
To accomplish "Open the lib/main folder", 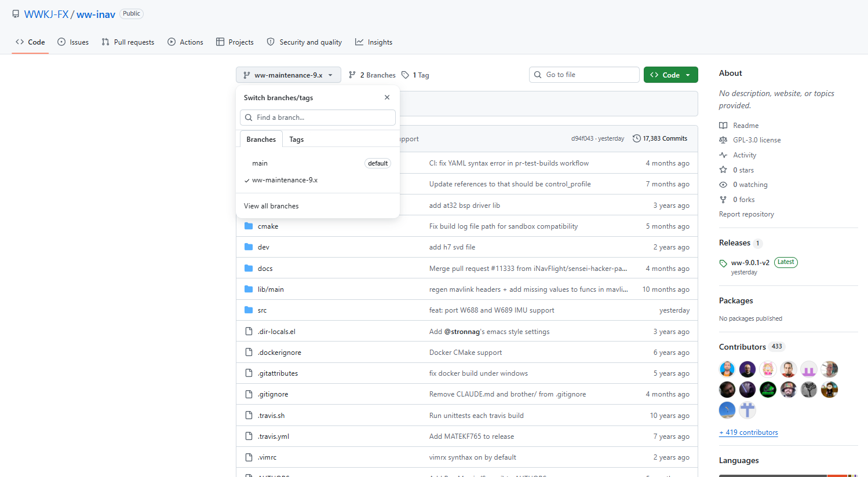I will (x=271, y=289).
